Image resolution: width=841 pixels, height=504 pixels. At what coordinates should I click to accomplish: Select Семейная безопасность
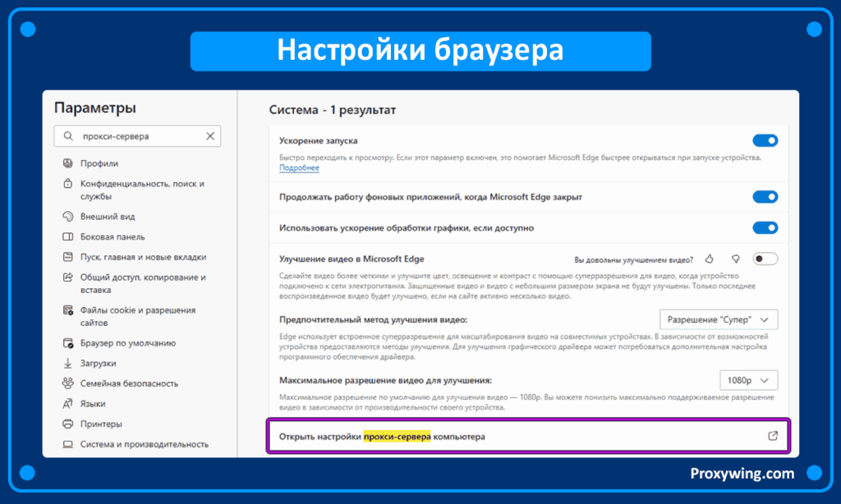(129, 383)
